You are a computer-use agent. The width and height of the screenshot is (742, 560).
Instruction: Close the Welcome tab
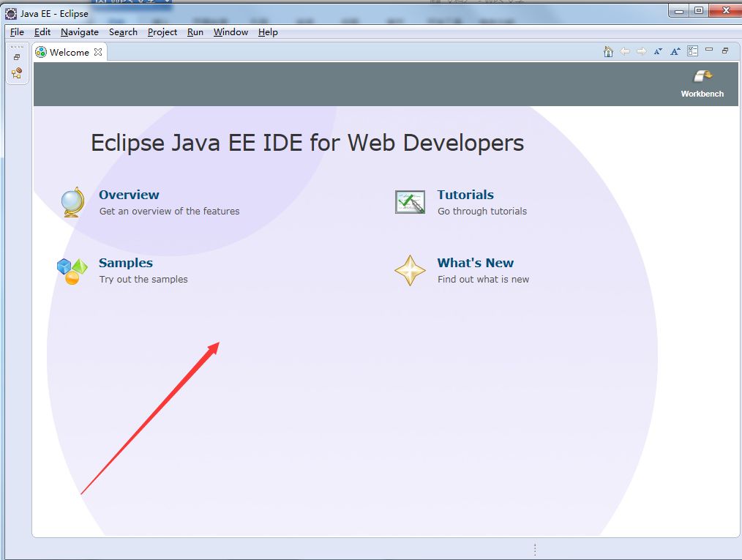97,52
